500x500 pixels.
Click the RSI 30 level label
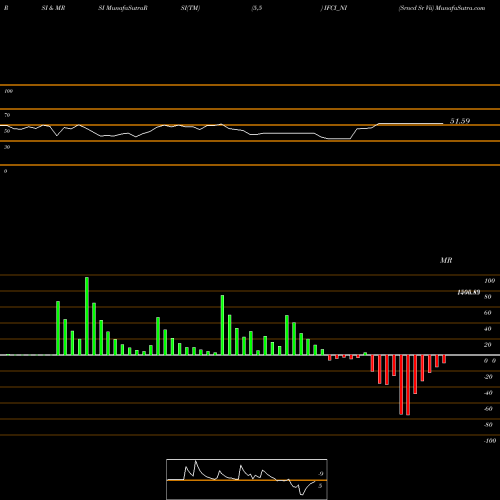7,147
